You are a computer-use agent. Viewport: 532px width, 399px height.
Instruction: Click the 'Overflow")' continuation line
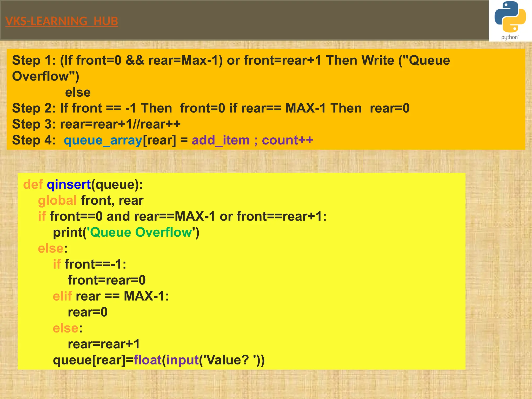click(x=45, y=76)
